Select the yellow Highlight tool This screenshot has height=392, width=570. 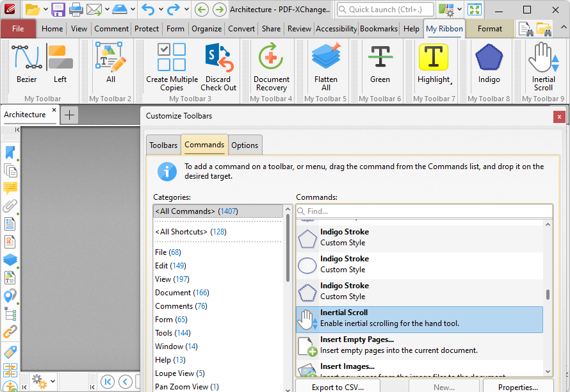(x=433, y=63)
